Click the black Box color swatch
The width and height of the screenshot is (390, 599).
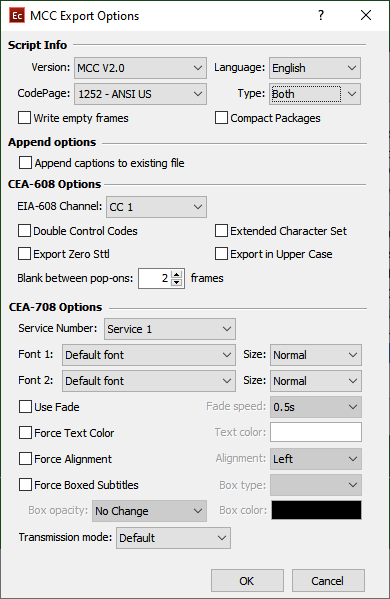[x=316, y=510]
